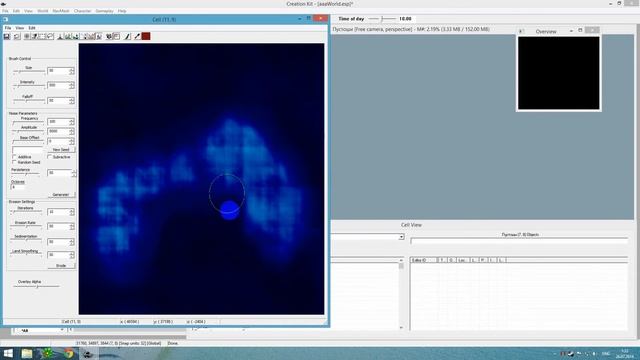Image resolution: width=640 pixels, height=360 pixels.
Task: Click the Undo icon in heightmap toolbar
Action: pos(16,36)
